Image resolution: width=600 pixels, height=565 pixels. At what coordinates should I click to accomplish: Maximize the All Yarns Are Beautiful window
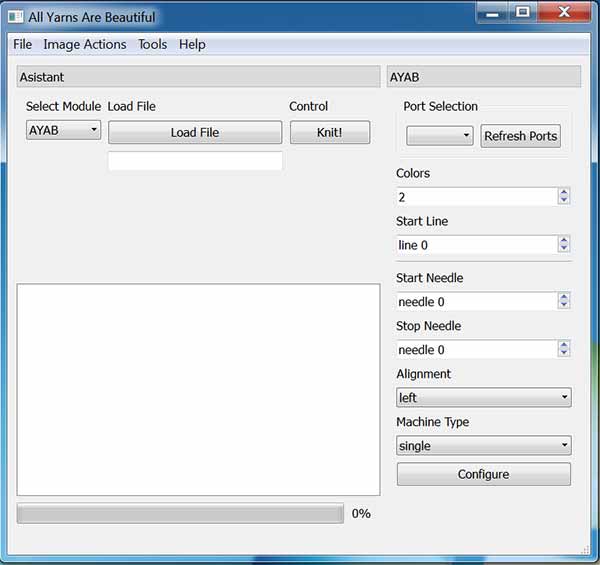[523, 13]
